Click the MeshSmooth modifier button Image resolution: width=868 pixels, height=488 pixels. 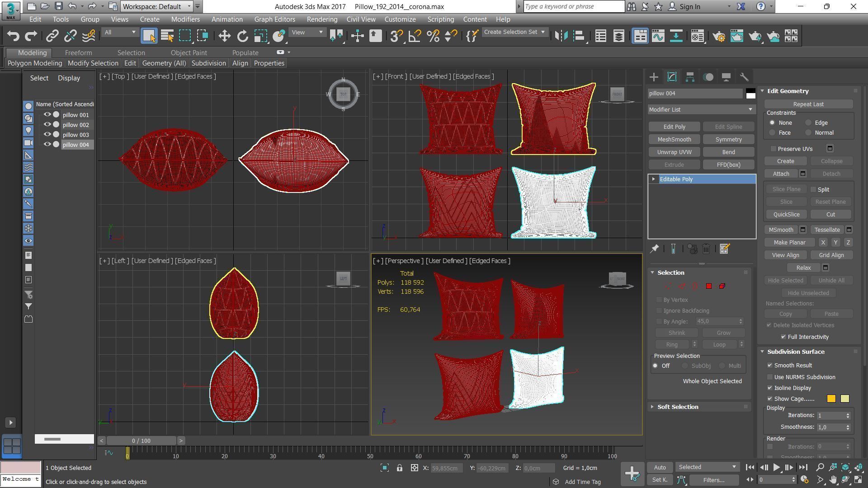[674, 140]
